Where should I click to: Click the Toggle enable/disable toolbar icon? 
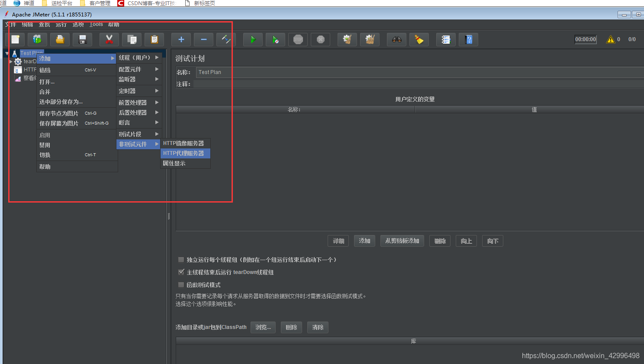pyautogui.click(x=226, y=39)
